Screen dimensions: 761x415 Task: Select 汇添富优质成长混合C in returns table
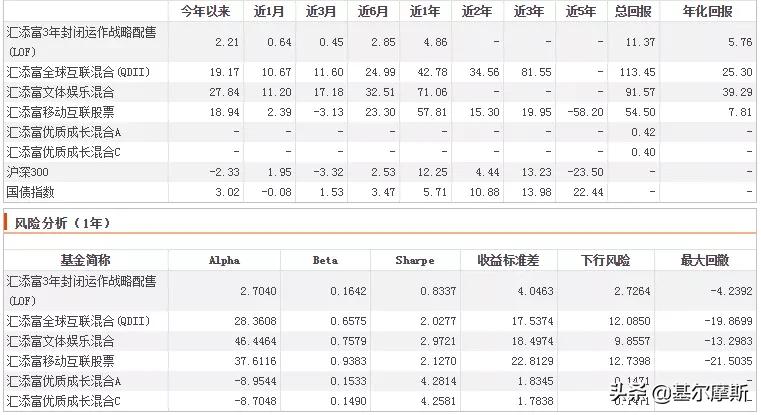(x=63, y=152)
